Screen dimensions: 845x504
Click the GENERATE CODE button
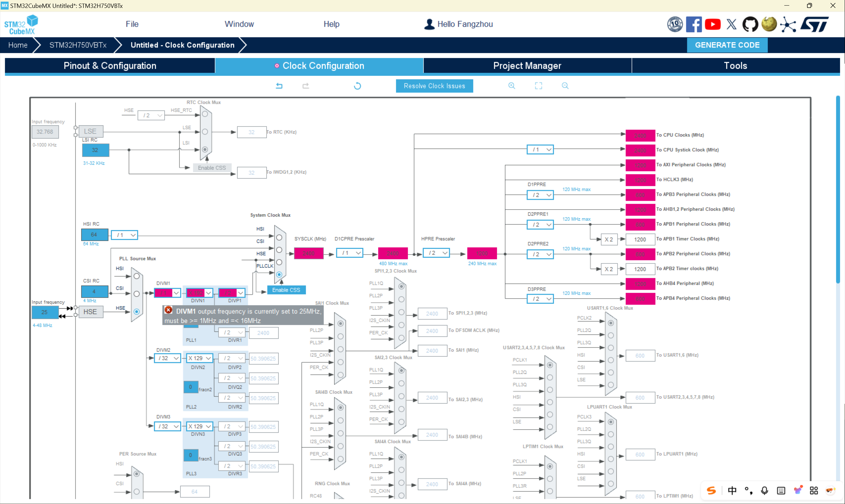click(x=727, y=45)
